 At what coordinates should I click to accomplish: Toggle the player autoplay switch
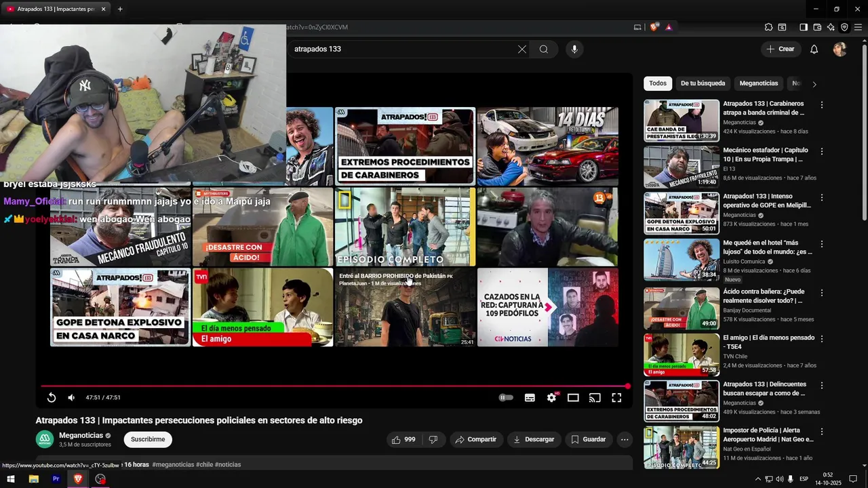[x=506, y=398]
